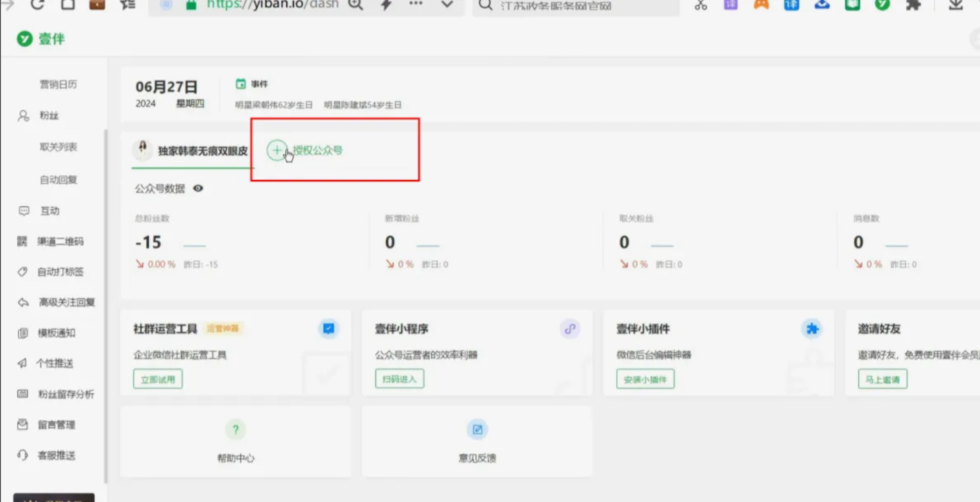Open 互动 in the sidebar
Screen dimensions: 980x502
click(50, 211)
